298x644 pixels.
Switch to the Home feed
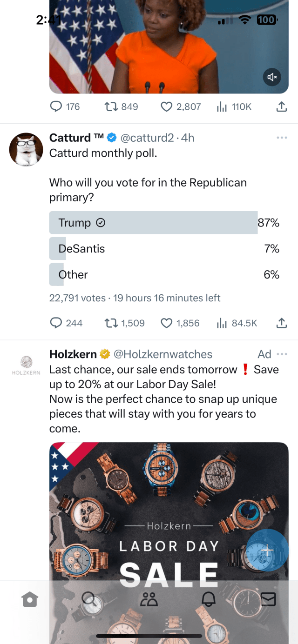[x=30, y=599]
